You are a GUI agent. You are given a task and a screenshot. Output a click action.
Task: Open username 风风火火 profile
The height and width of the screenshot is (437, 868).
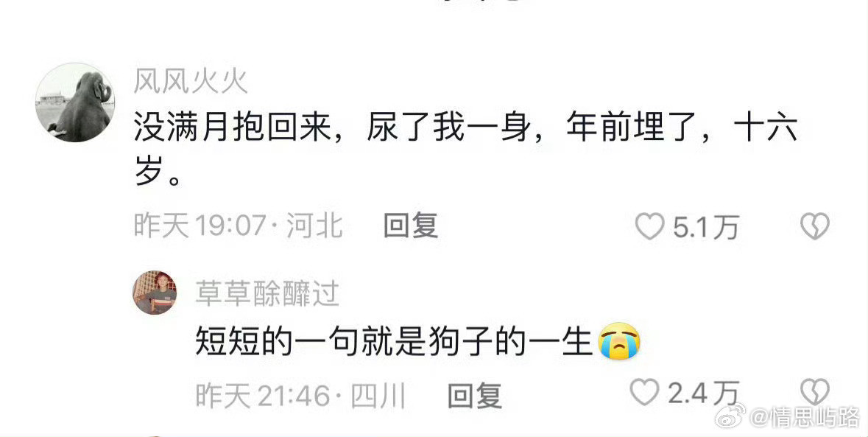point(191,82)
